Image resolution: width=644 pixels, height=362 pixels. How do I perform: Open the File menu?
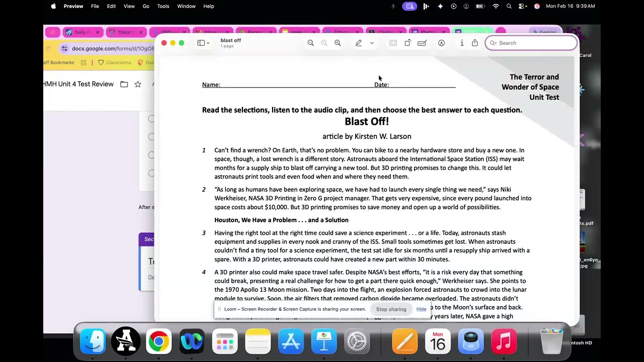coord(95,6)
